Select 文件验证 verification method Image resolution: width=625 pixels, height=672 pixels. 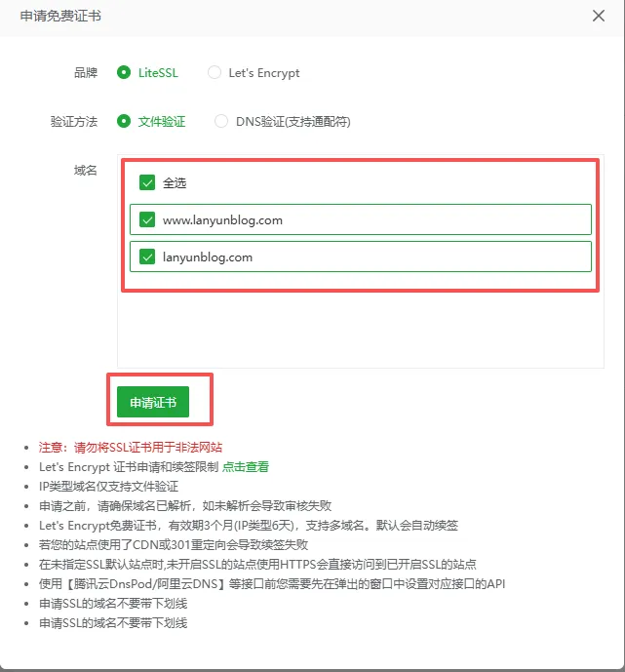click(124, 121)
